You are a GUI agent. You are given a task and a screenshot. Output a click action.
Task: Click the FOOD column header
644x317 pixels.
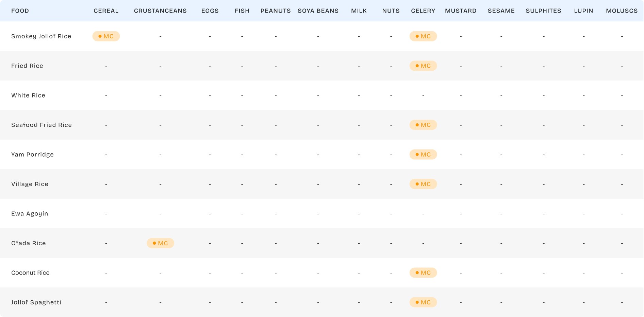coord(20,11)
